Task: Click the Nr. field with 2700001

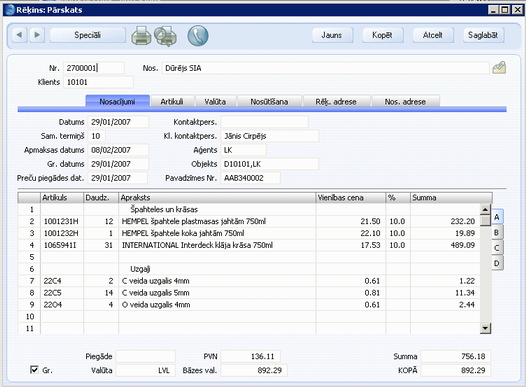Action: tap(94, 68)
